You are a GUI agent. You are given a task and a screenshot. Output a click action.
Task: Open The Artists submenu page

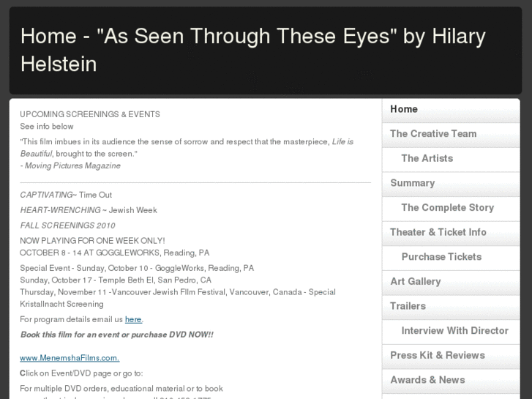coord(427,158)
